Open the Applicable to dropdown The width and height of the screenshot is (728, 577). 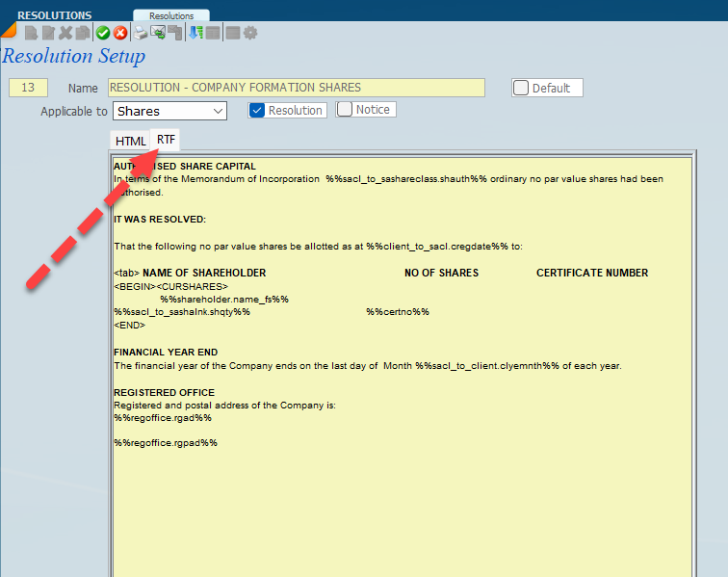[169, 111]
